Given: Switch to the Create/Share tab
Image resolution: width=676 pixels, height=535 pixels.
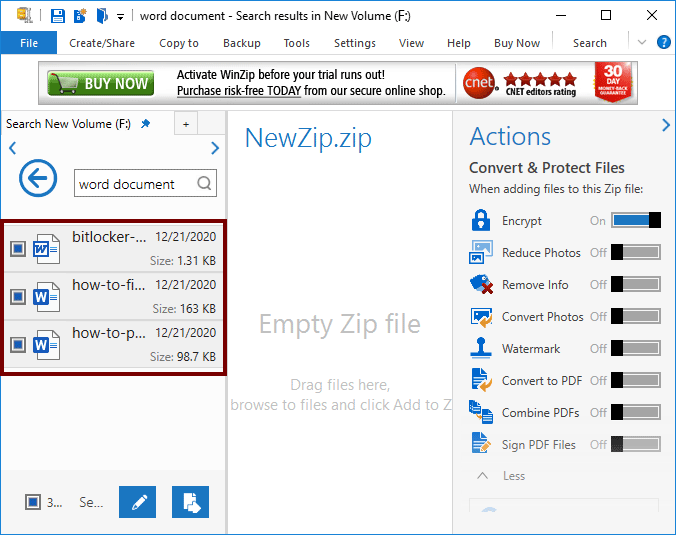Looking at the screenshot, I should coord(102,43).
